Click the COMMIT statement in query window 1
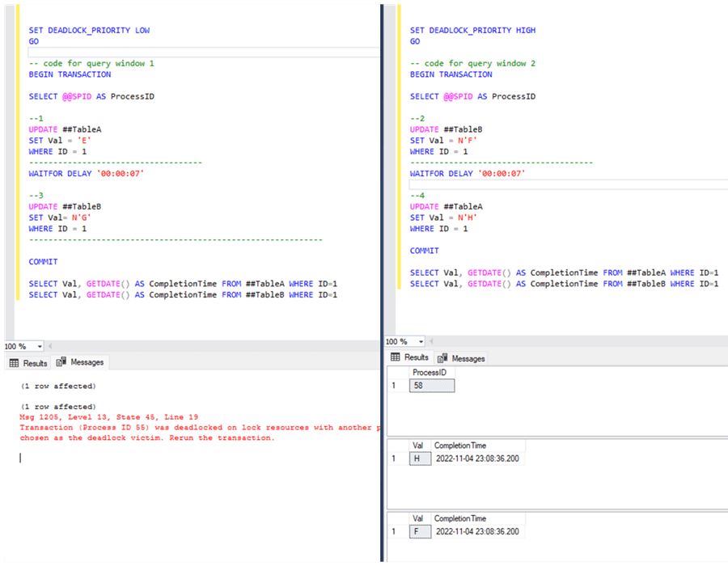Screen dimensions: 728x566 pos(44,262)
